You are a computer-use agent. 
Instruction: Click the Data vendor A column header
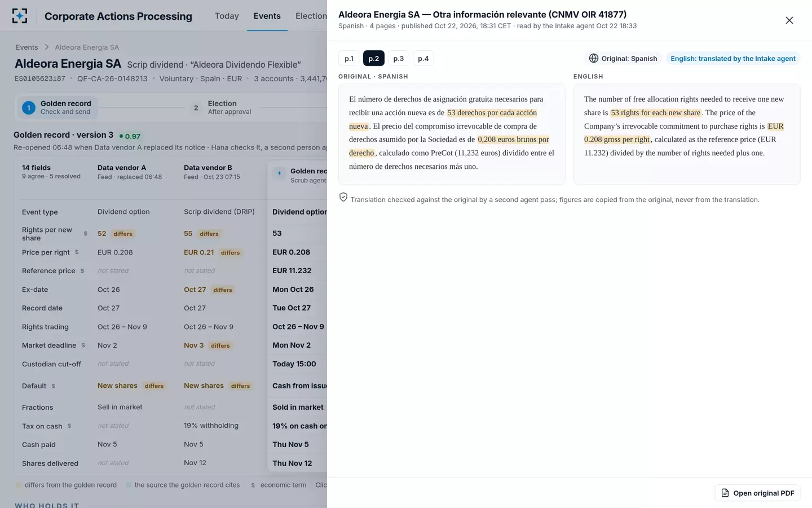pos(130,172)
